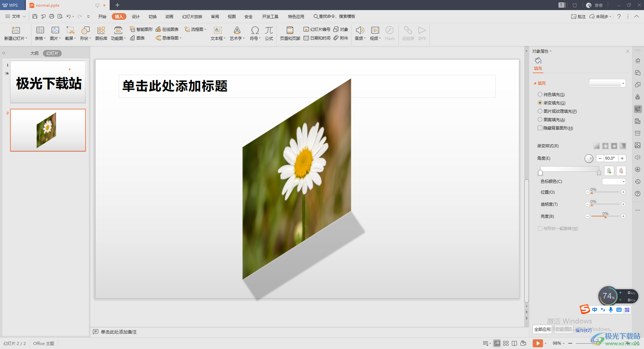Screen dimensions: 644x349
Task: Choose the first gradient style (渐变样式) button
Action: click(x=597, y=146)
